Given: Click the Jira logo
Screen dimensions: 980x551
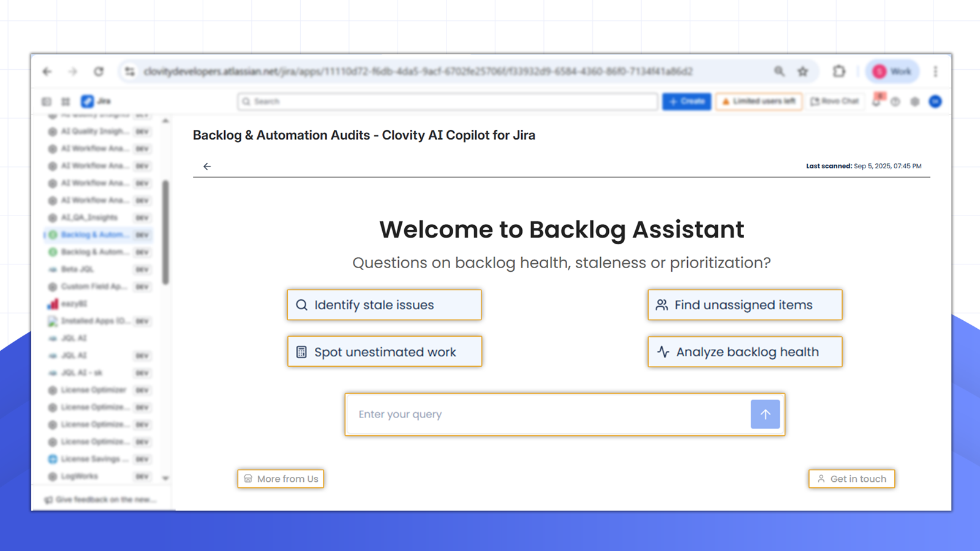Looking at the screenshot, I should click(x=96, y=101).
